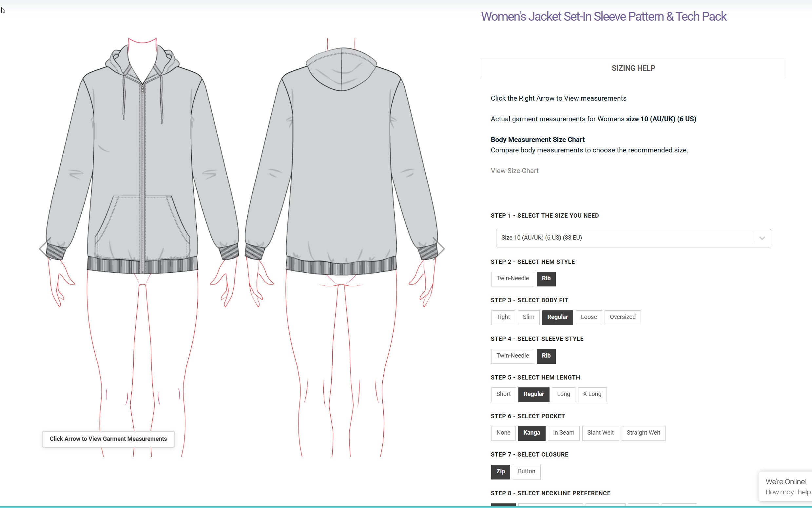
Task: Click the Garment Measurements hint button
Action: [108, 439]
